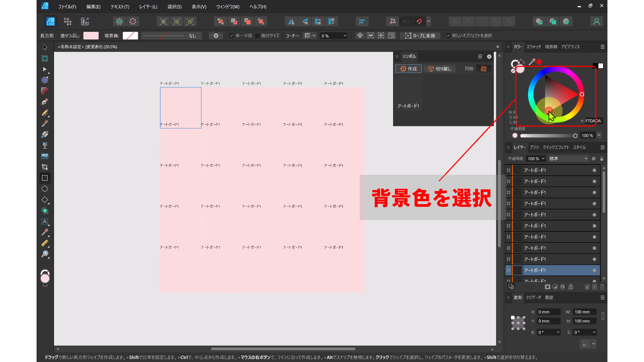
Task: Click the flip horizontal icon
Action: pos(290,21)
